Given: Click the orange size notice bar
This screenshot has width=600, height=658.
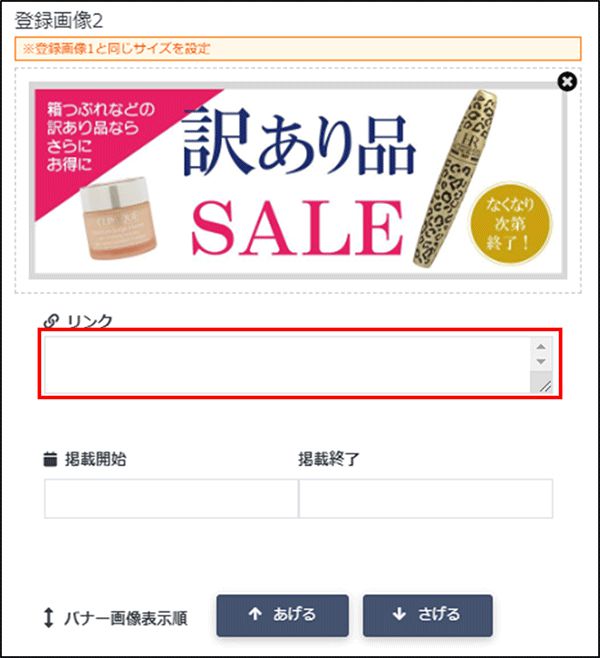Looking at the screenshot, I should 298,49.
